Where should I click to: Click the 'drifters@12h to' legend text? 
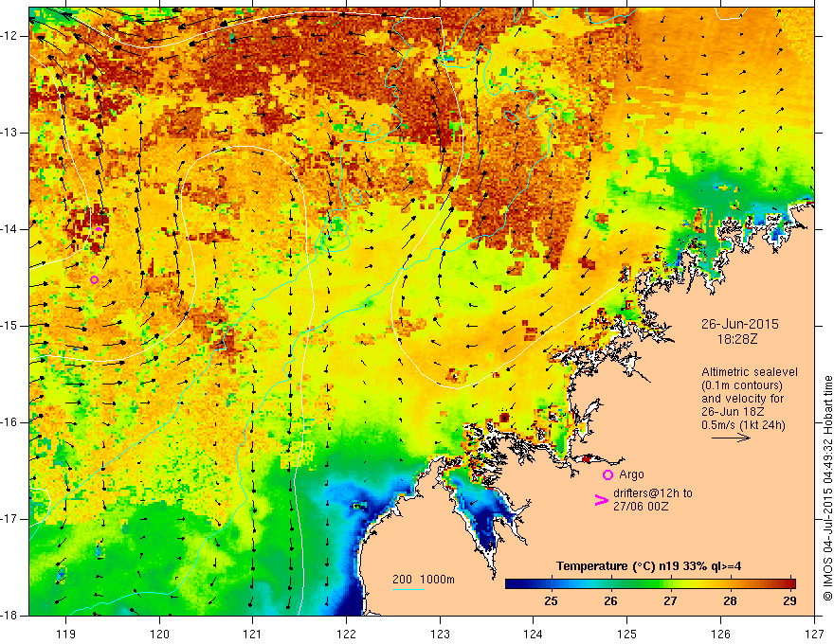(x=653, y=493)
